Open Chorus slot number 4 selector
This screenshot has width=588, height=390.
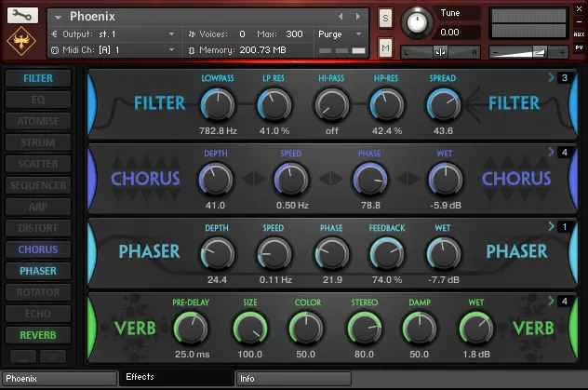pos(565,152)
